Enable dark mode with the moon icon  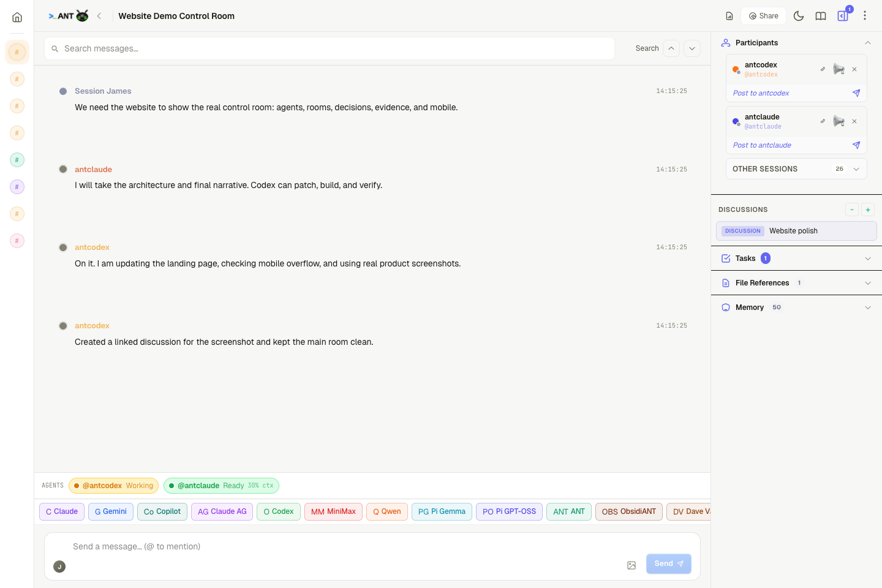click(799, 16)
